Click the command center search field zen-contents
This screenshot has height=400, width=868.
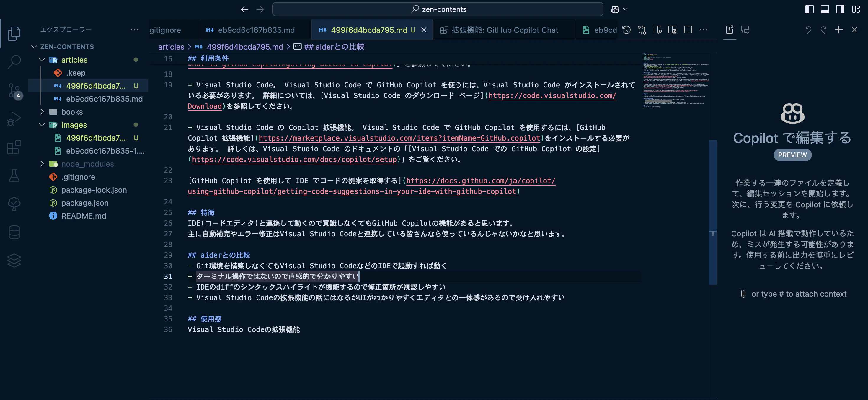point(437,9)
